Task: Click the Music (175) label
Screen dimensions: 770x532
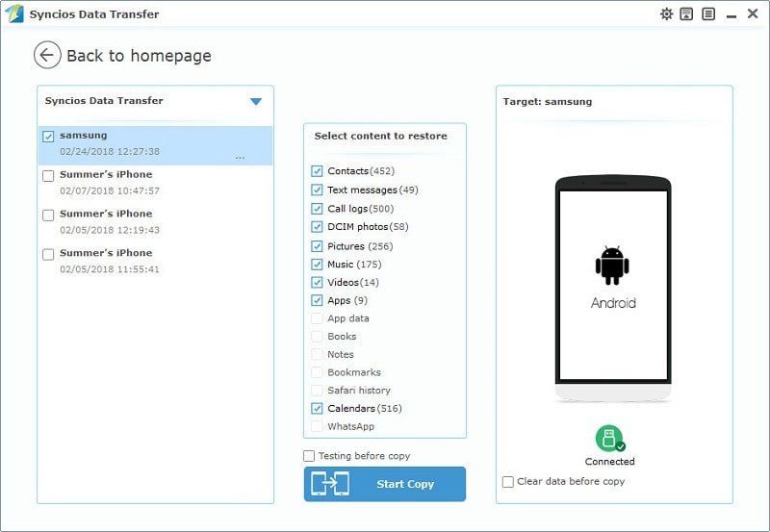Action: [354, 265]
